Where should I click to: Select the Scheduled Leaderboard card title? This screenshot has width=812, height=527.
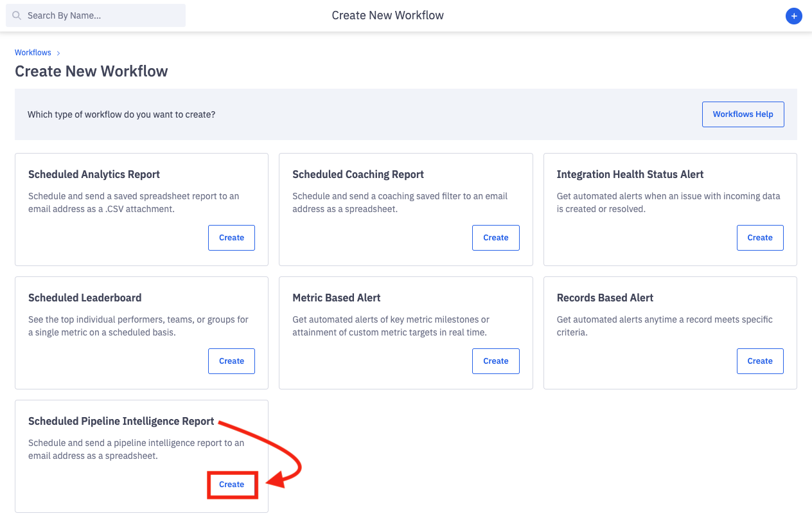pyautogui.click(x=85, y=298)
